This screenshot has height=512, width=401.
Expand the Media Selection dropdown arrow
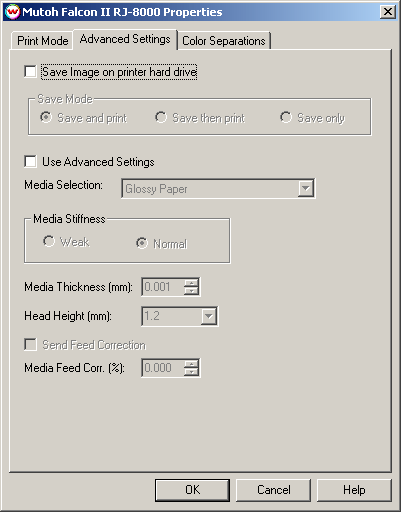[305, 189]
